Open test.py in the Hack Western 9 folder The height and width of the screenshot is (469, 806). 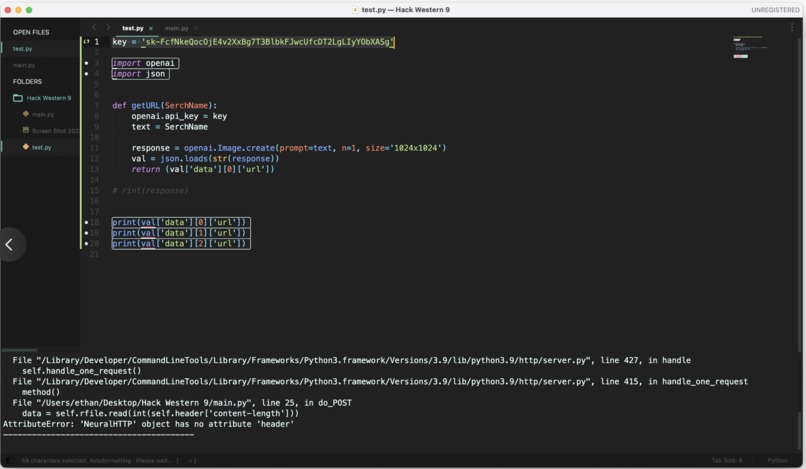[x=42, y=147]
